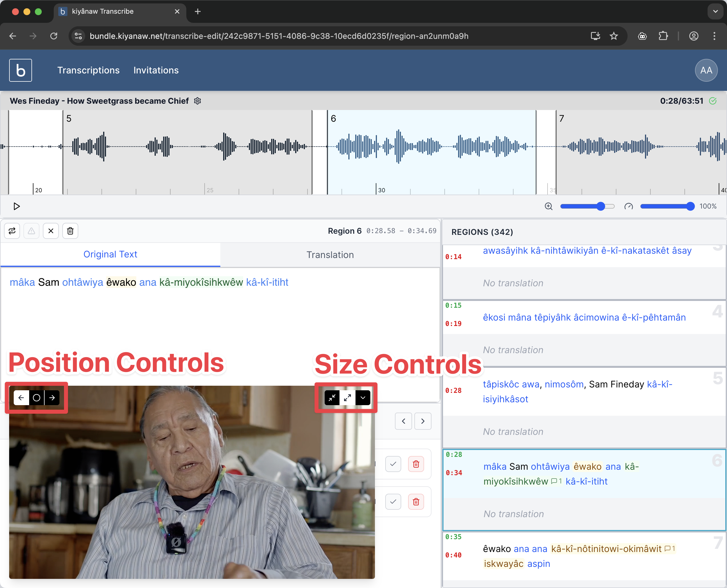Open the AA user avatar menu
The width and height of the screenshot is (727, 588).
pos(706,70)
